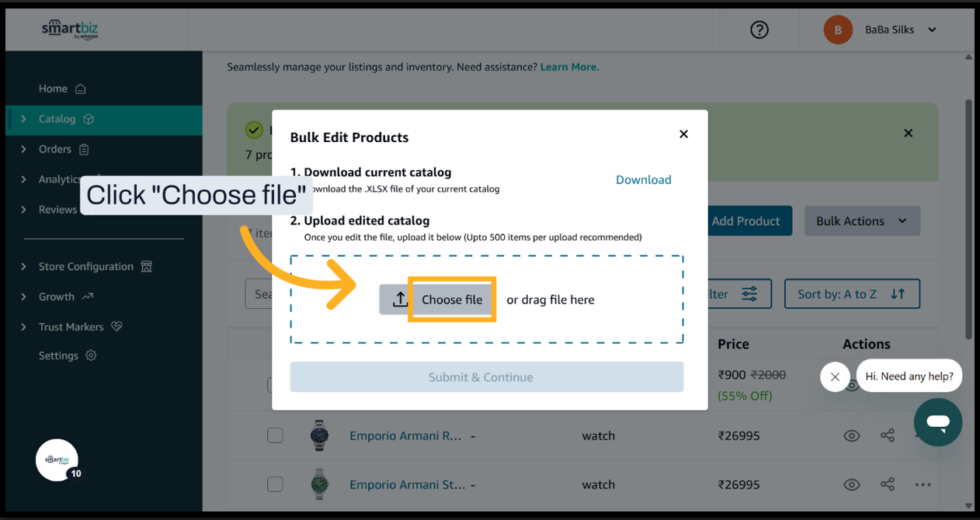Dismiss the green success banner
The height and width of the screenshot is (520, 980).
pos(908,133)
